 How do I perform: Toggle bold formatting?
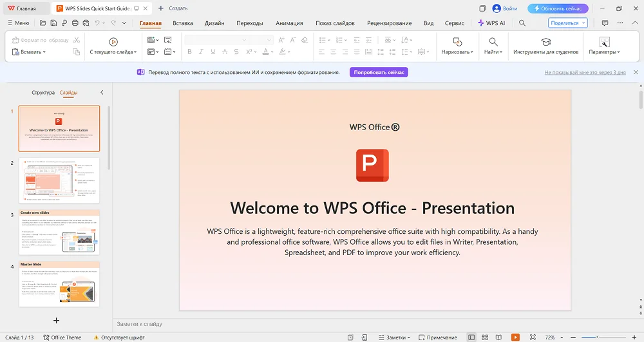pyautogui.click(x=189, y=52)
